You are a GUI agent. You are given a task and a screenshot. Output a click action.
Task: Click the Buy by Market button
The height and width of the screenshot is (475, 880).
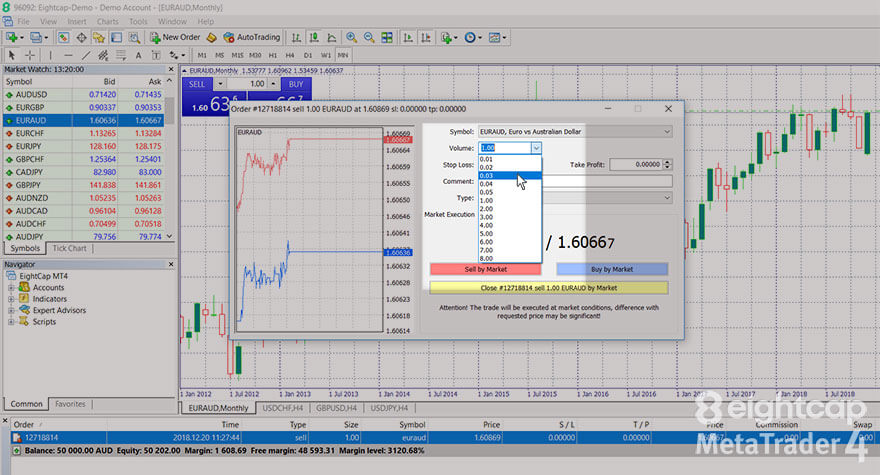pyautogui.click(x=612, y=270)
